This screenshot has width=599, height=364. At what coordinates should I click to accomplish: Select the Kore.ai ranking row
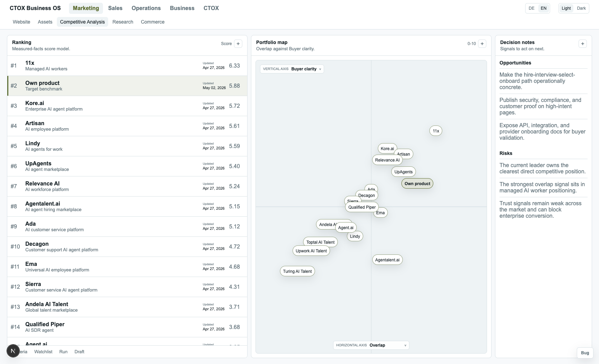pyautogui.click(x=127, y=106)
